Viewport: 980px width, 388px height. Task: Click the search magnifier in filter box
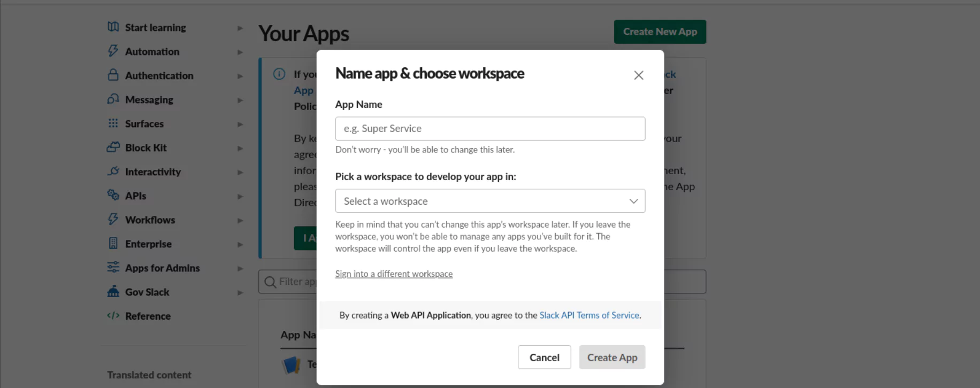(x=270, y=282)
